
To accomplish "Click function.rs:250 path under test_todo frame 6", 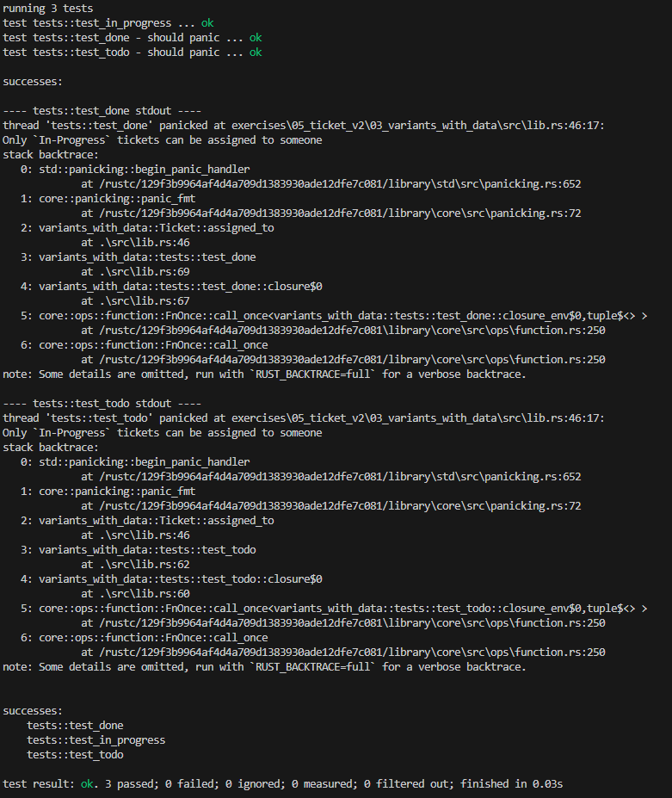I will (x=353, y=652).
